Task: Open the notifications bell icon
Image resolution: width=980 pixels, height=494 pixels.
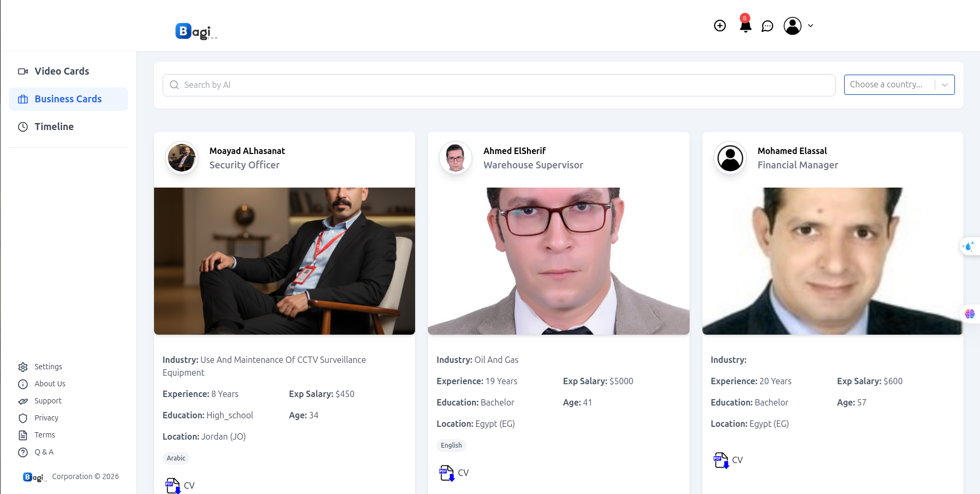Action: click(x=745, y=26)
